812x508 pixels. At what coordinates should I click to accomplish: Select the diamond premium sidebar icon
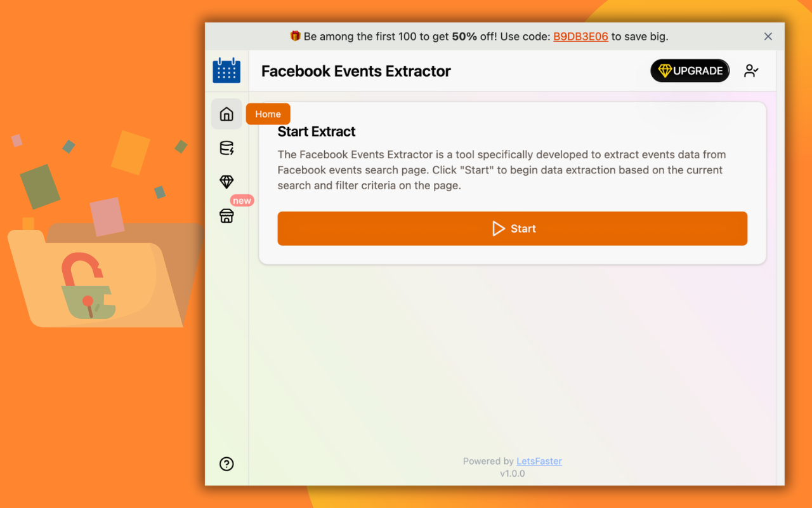pyautogui.click(x=226, y=182)
